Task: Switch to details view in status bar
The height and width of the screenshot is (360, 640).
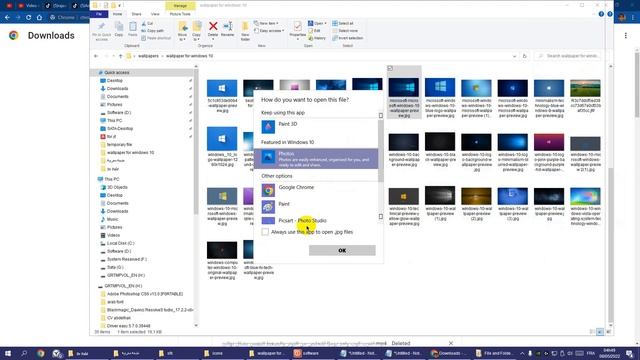Action: (x=592, y=332)
